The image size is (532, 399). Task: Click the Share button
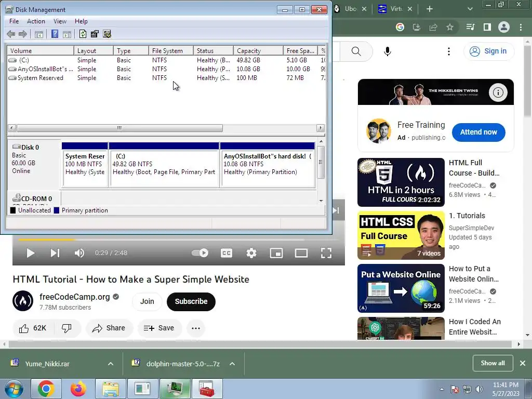[109, 328]
